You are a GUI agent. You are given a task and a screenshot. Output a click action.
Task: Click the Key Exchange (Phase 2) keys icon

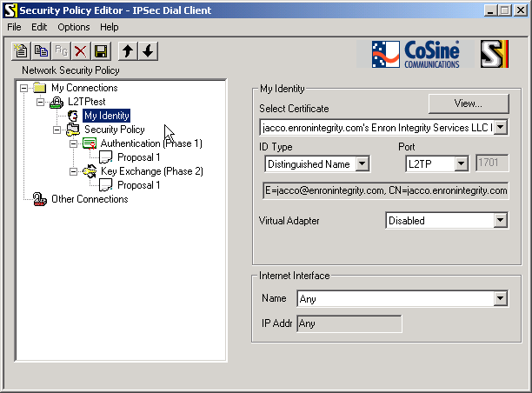pos(90,171)
